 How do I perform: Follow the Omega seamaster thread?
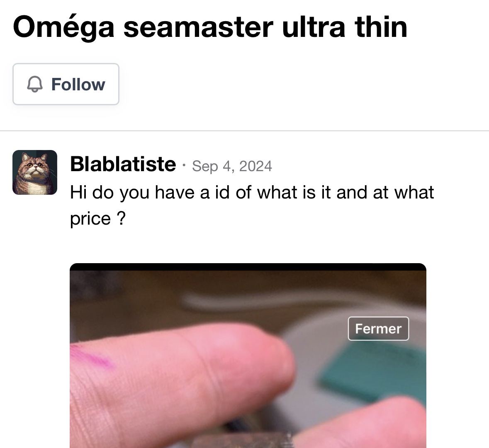pyautogui.click(x=66, y=84)
